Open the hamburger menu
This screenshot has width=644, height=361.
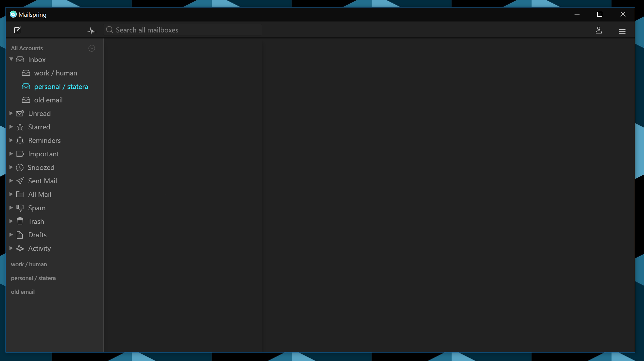click(622, 31)
